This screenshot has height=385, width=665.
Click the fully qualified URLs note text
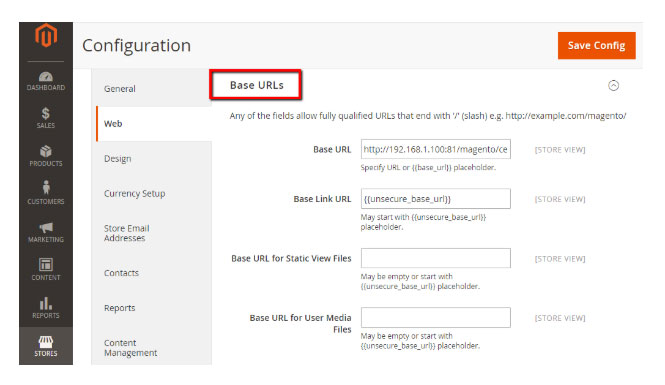coord(428,116)
